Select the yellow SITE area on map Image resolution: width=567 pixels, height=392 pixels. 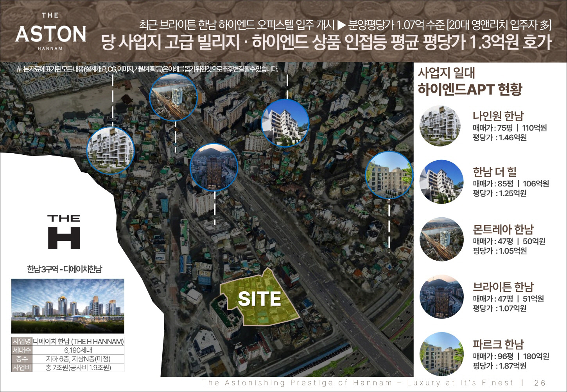pyautogui.click(x=260, y=298)
